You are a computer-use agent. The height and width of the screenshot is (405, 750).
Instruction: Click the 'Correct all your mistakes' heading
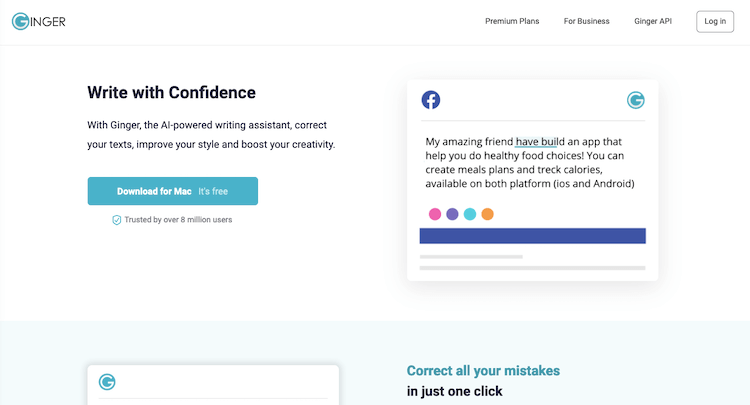(483, 371)
